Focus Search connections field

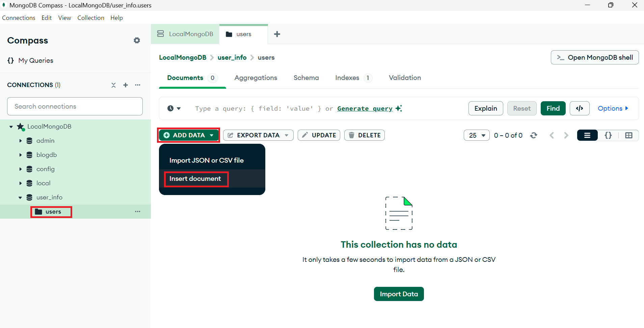pos(75,106)
